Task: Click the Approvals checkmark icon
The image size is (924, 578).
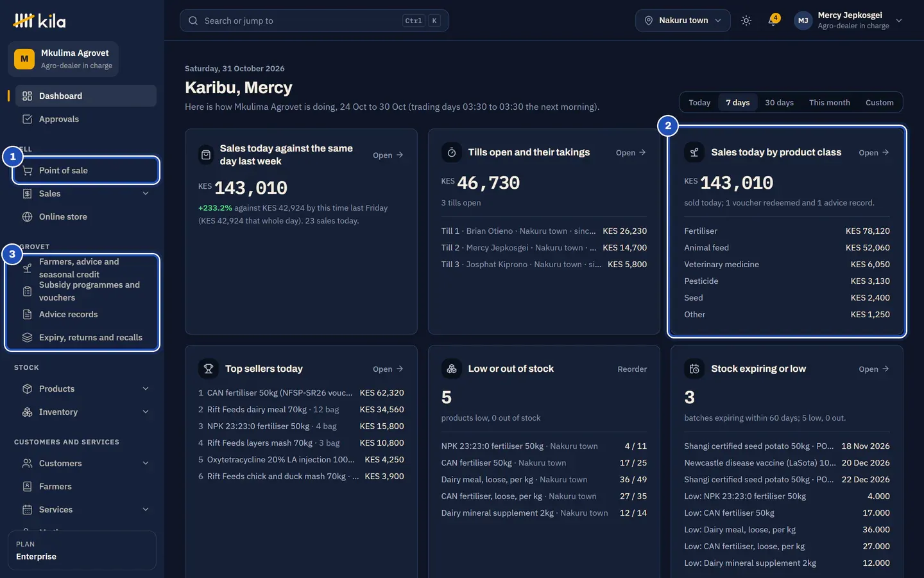Action: click(27, 119)
